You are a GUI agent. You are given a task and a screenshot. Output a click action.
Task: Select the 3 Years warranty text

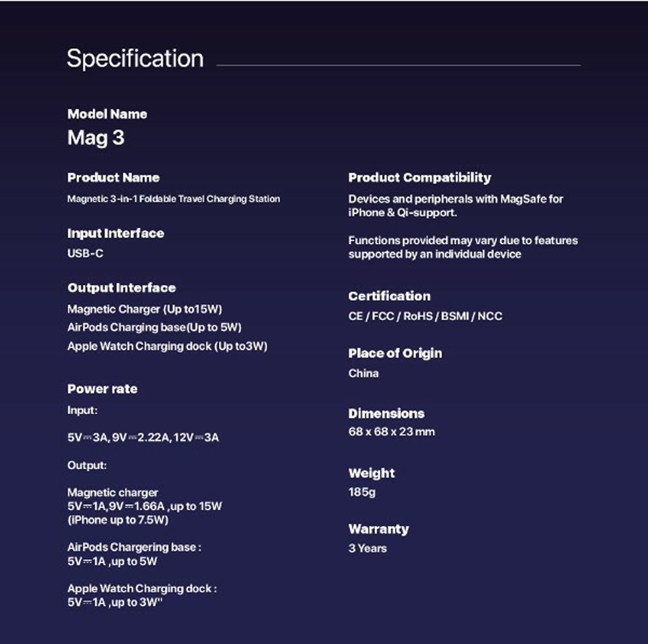(368, 548)
